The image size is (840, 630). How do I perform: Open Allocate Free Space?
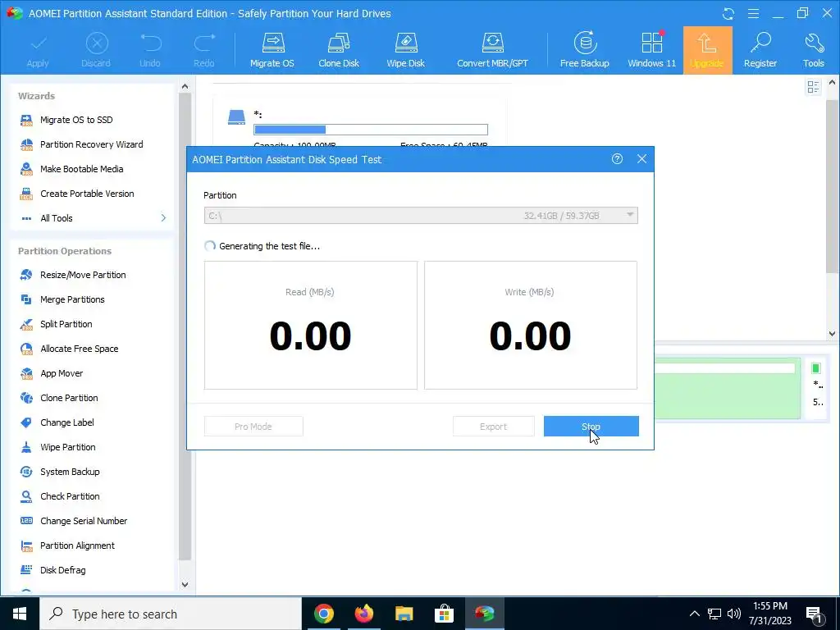point(79,349)
